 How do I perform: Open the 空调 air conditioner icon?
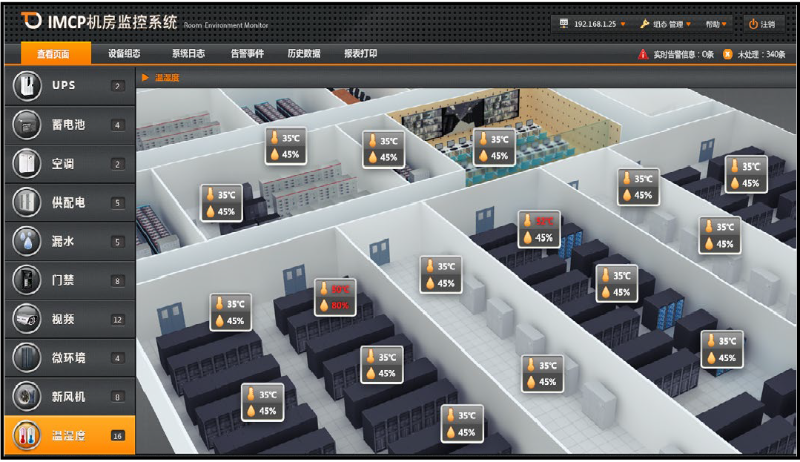tap(22, 163)
